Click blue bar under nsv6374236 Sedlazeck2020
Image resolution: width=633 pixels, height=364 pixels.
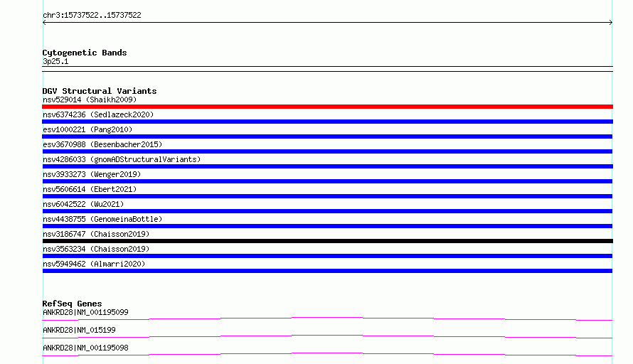point(327,122)
